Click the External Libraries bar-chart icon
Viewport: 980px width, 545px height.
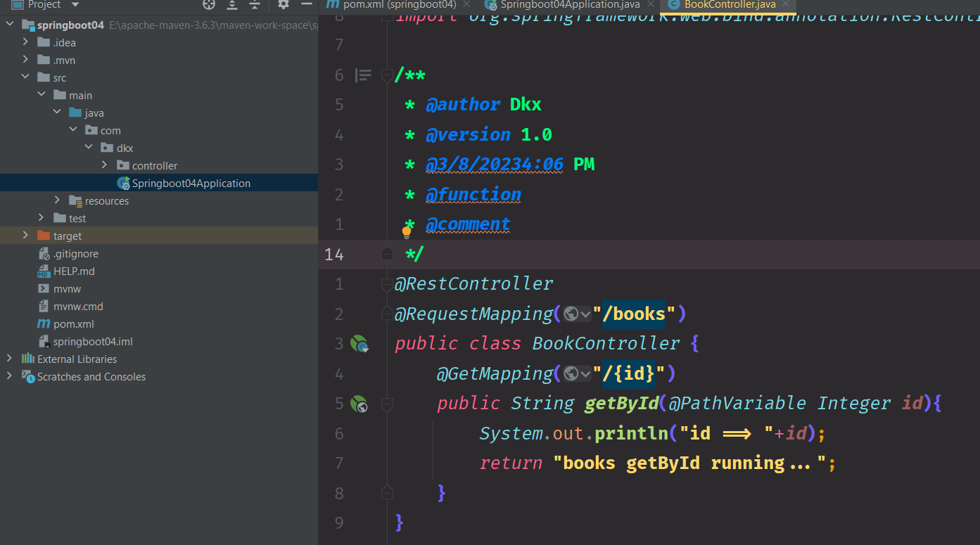point(28,359)
